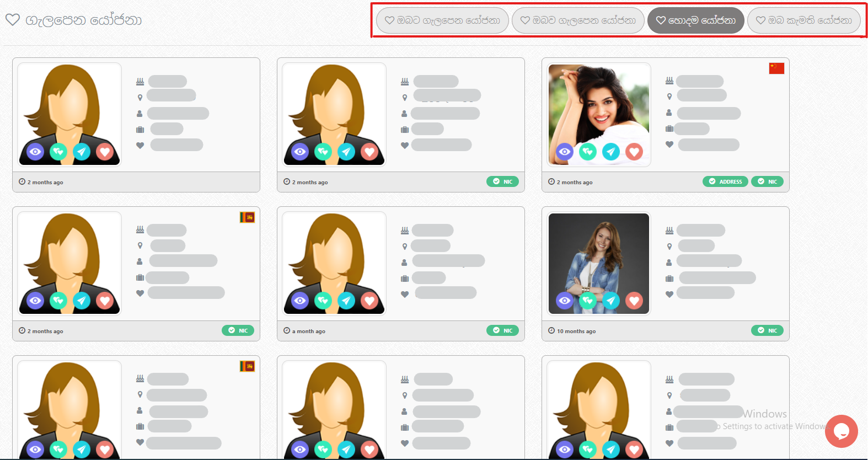The height and width of the screenshot is (460, 868).
Task: Click red heart icon on 10 months ago card
Action: pyautogui.click(x=634, y=301)
